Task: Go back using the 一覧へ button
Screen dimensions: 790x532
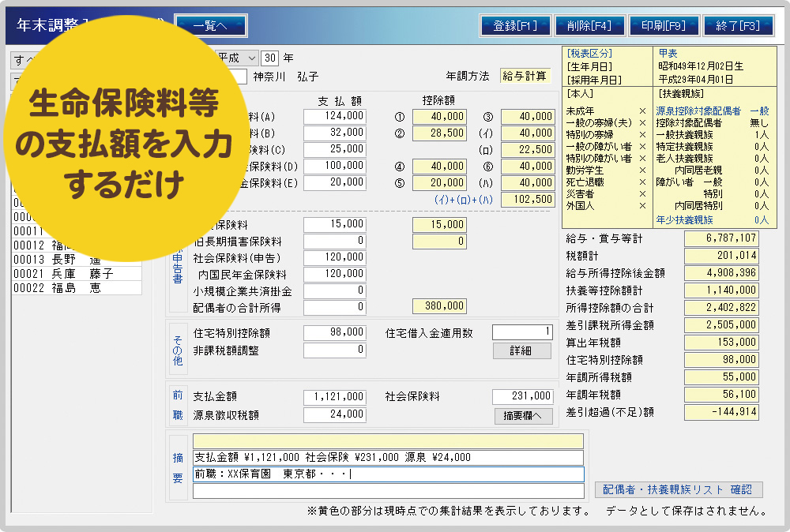Action: [x=210, y=26]
